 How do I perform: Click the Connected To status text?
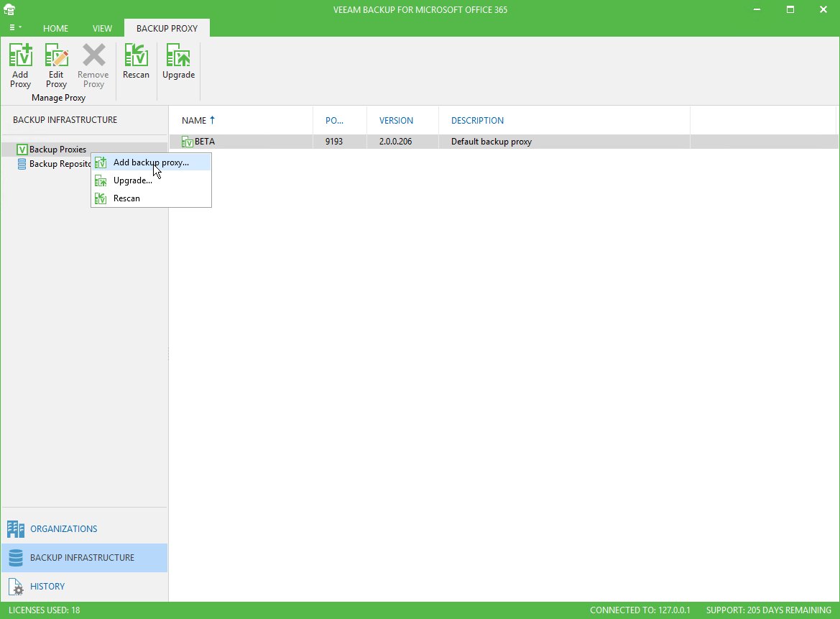(640, 610)
